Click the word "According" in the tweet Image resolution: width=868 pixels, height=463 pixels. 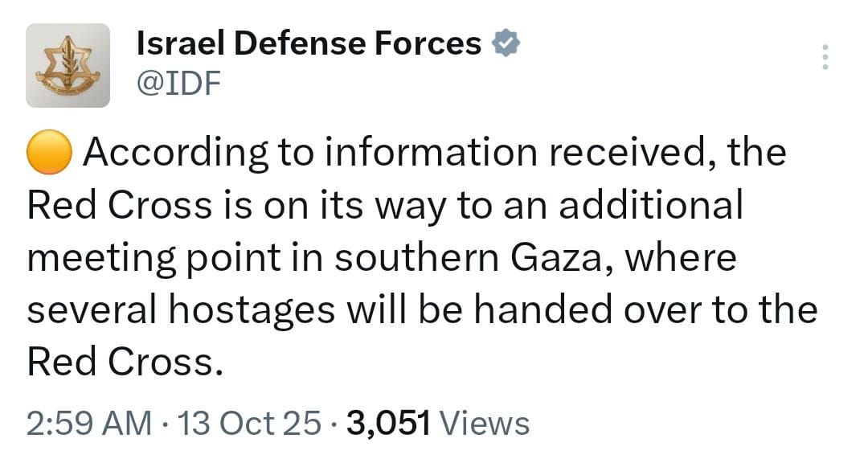(174, 153)
